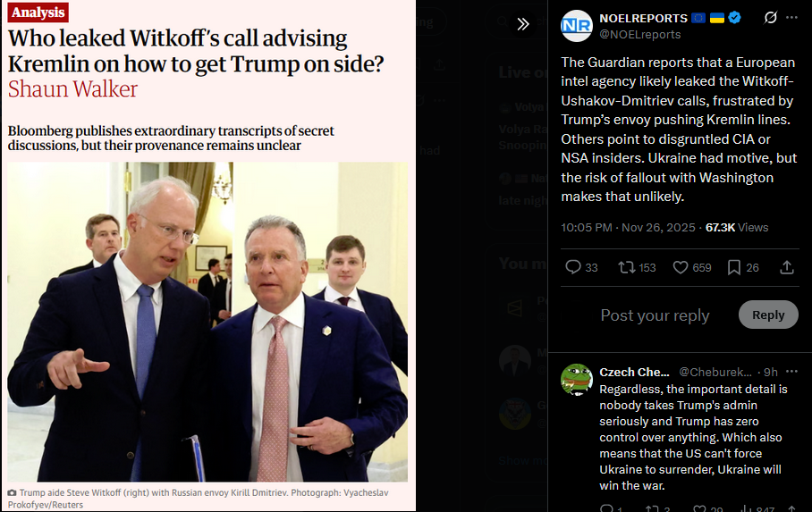Open the more options menu on main post
The image size is (812, 512).
tap(791, 18)
